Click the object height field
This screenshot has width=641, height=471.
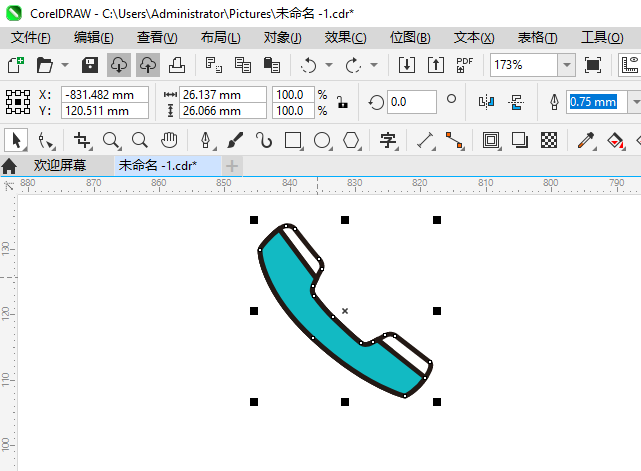pyautogui.click(x=223, y=111)
